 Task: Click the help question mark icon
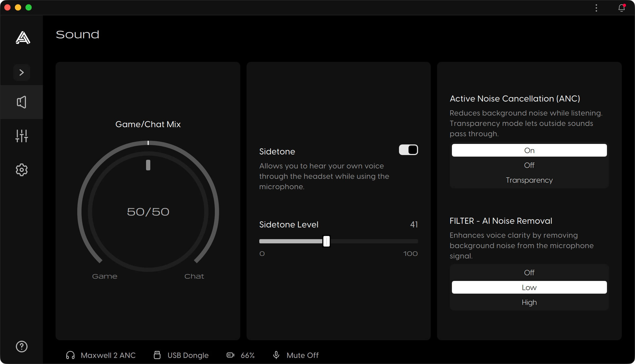click(x=21, y=347)
